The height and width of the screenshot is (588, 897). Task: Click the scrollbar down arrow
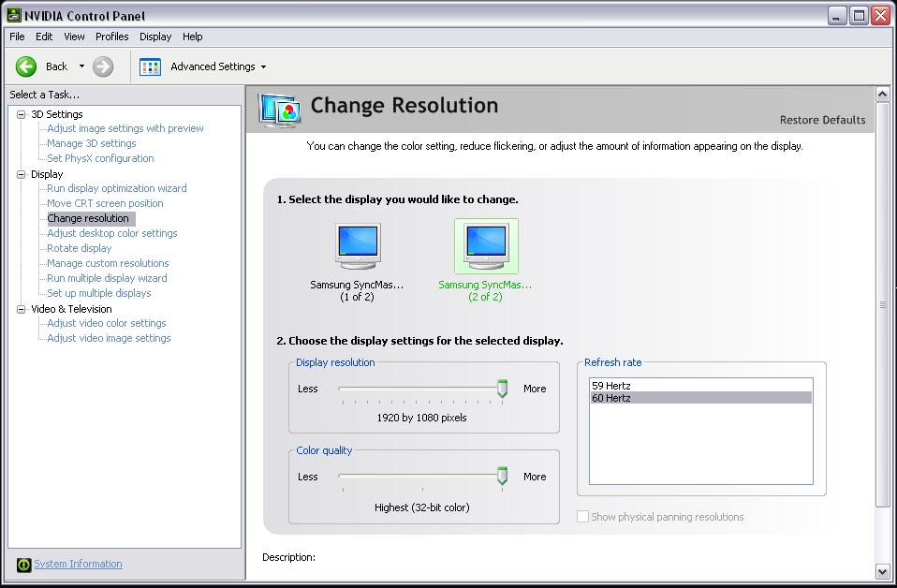[x=883, y=571]
